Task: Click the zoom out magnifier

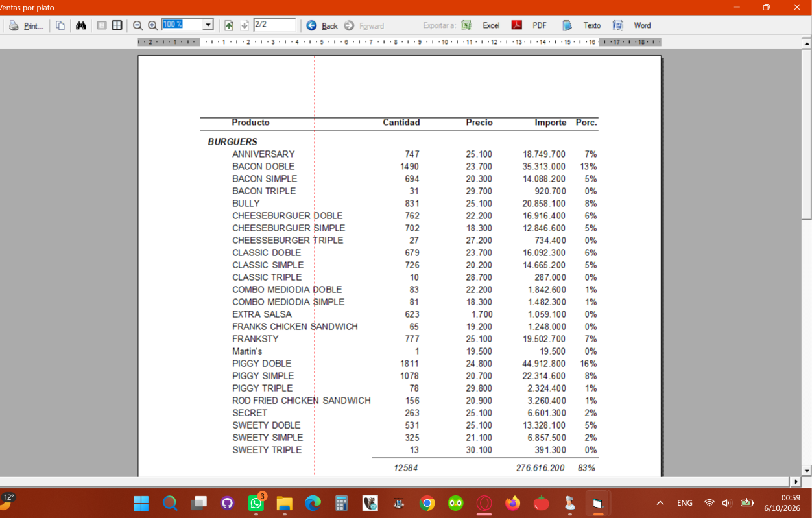Action: (x=137, y=26)
